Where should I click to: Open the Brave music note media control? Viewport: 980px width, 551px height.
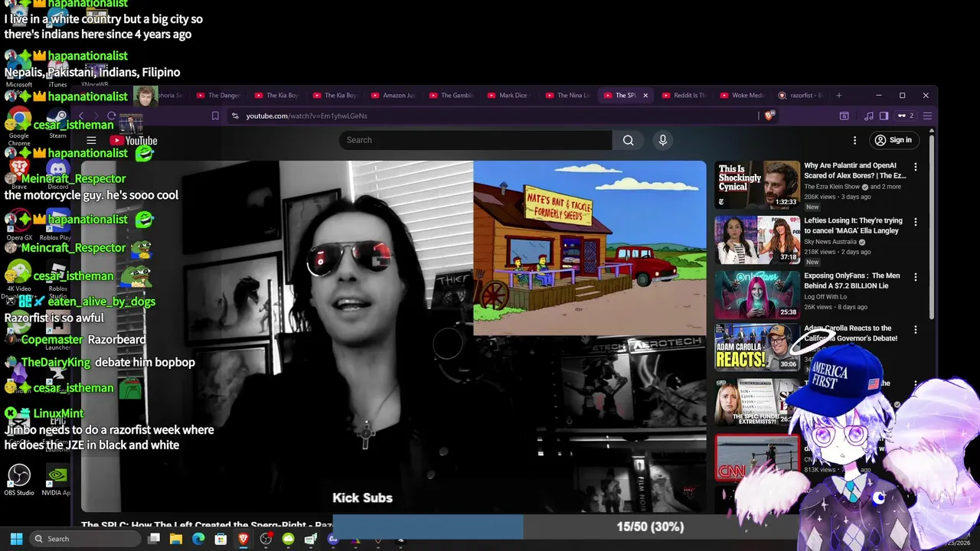click(x=868, y=116)
